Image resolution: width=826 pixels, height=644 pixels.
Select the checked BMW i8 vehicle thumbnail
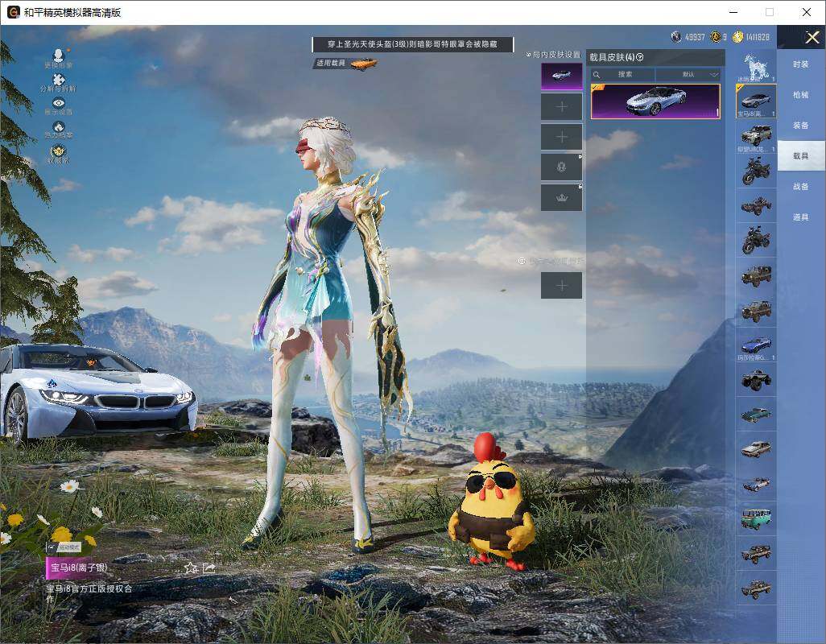coord(756,101)
